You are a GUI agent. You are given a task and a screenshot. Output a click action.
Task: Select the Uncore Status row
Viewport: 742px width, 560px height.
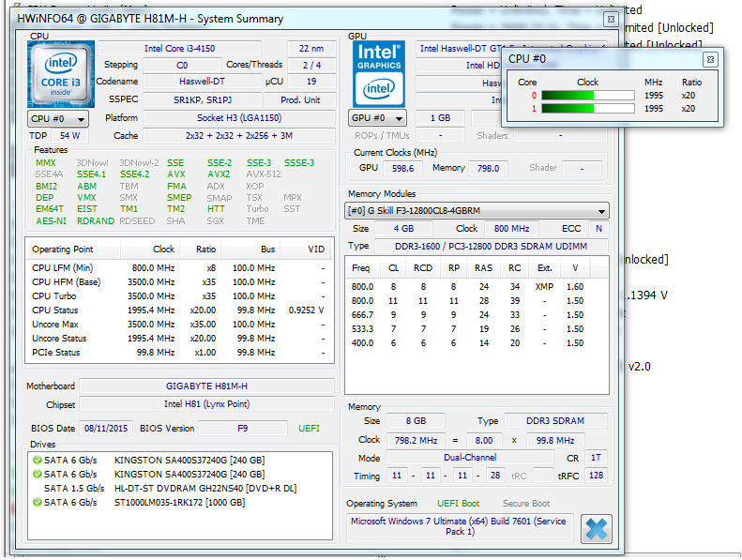coord(179,339)
